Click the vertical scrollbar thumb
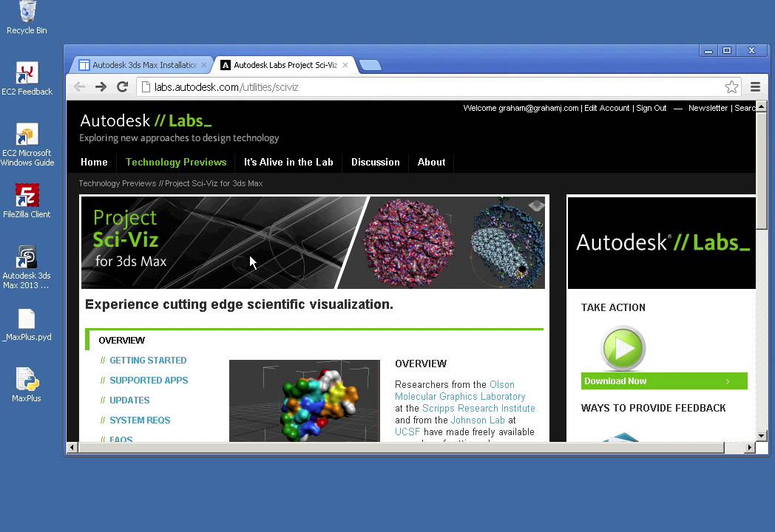775x532 pixels. pos(761,170)
